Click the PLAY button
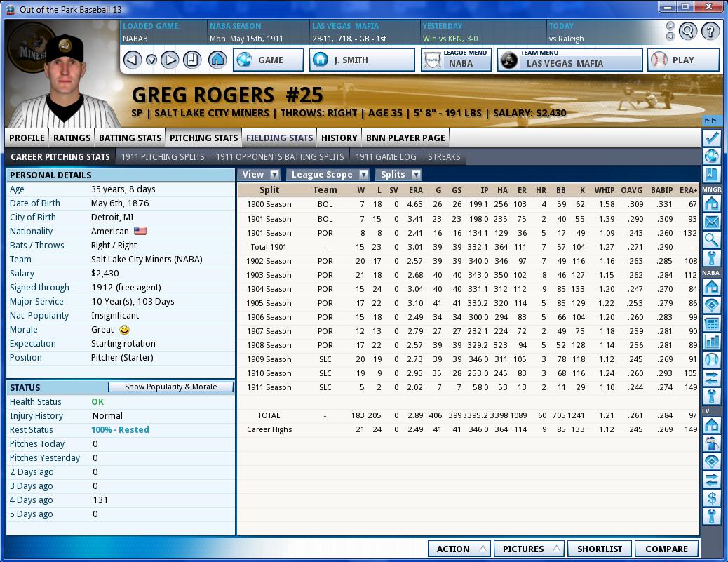Viewport: 728px width, 562px height. pyautogui.click(x=683, y=60)
